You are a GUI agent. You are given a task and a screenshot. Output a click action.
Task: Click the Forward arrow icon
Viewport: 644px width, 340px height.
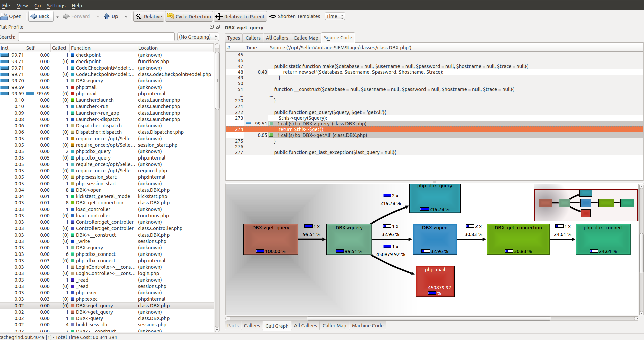pos(66,16)
